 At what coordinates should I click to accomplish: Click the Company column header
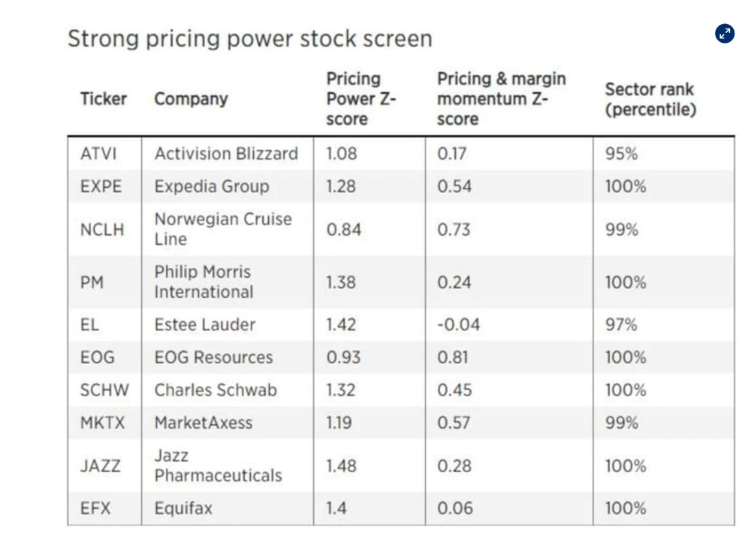(x=191, y=99)
